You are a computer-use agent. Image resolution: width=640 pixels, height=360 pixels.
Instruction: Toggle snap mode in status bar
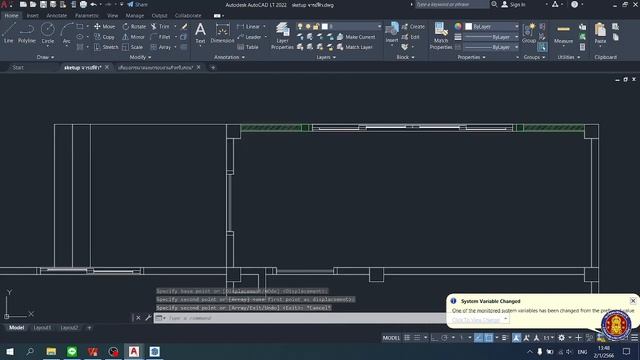(417, 338)
